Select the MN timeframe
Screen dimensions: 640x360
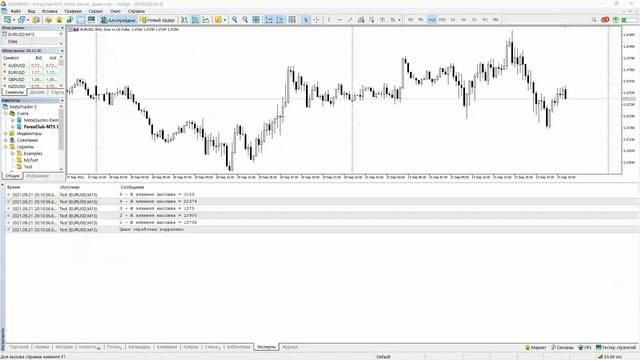(496, 20)
